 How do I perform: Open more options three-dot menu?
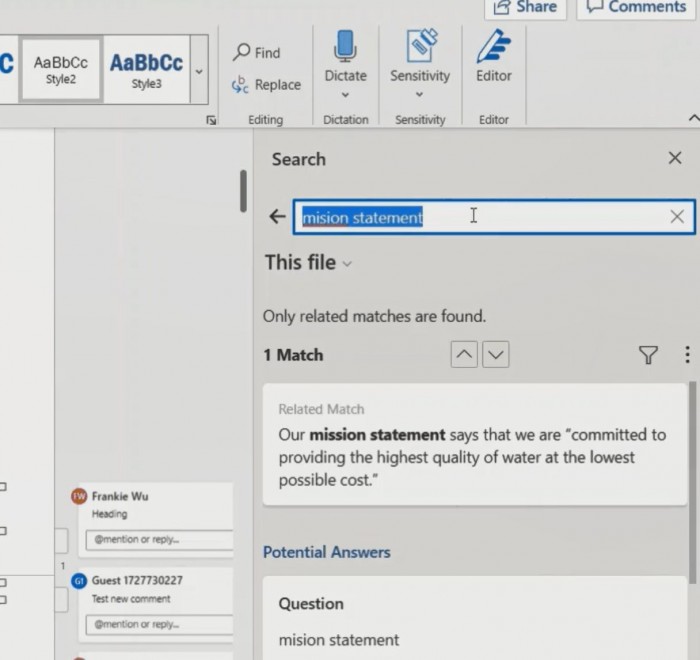click(686, 355)
